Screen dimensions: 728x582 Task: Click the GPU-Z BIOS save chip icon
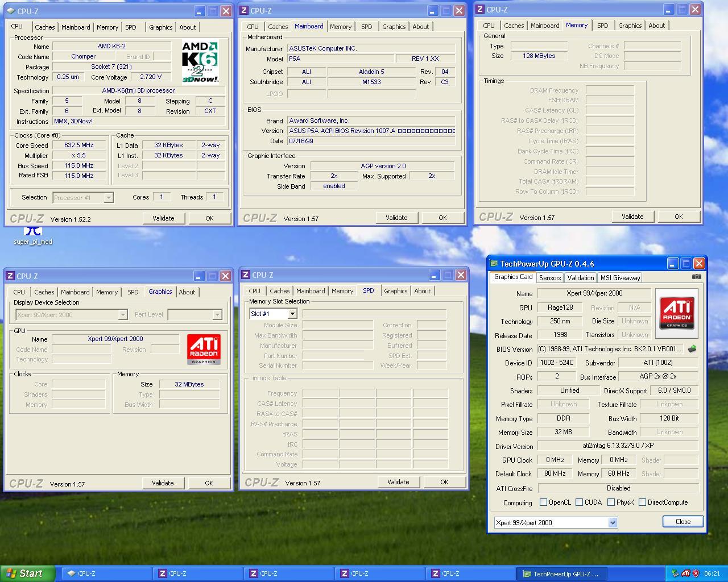(x=692, y=349)
